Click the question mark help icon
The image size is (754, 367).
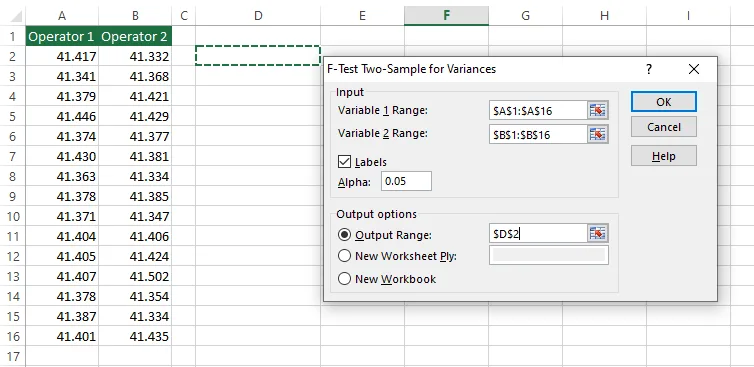click(x=649, y=69)
